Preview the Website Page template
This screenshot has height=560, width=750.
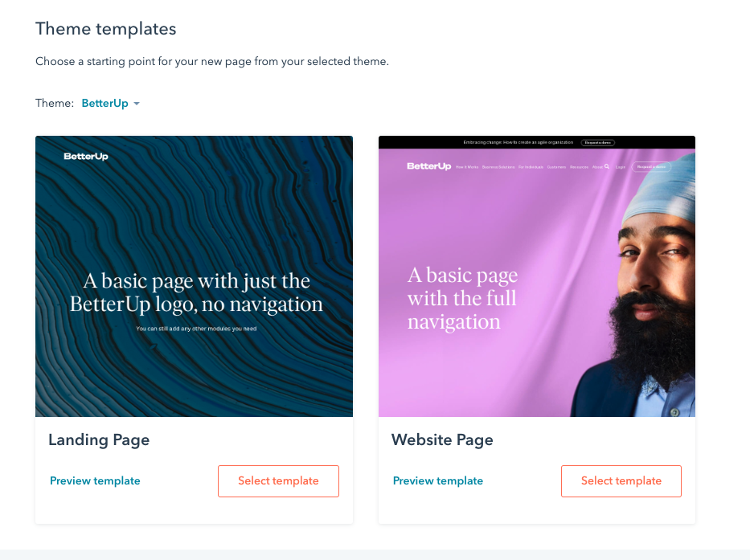(437, 480)
